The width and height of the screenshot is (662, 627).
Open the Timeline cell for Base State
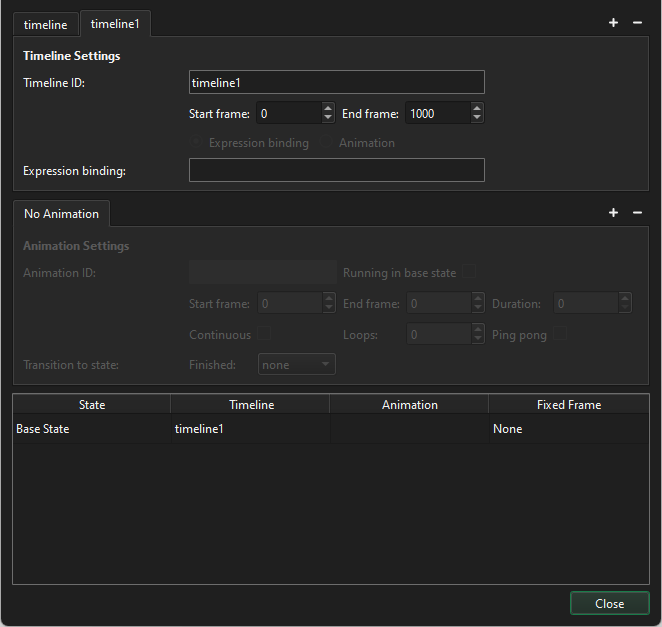click(249, 429)
